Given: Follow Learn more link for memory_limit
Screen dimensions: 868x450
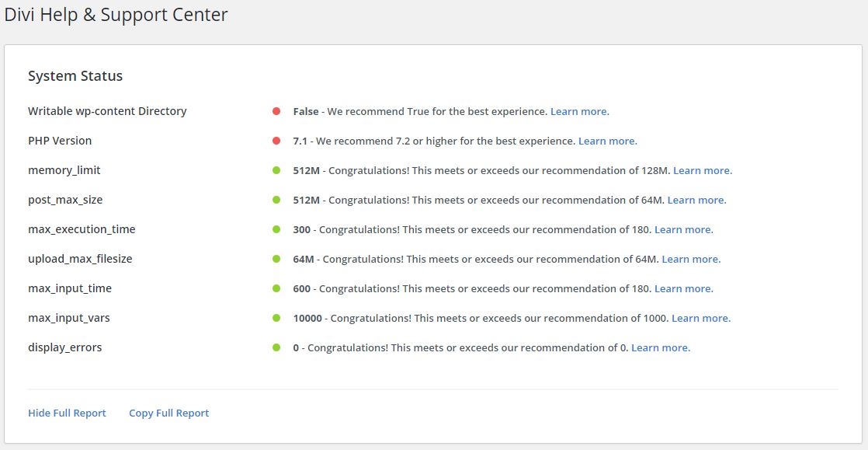Looking at the screenshot, I should [x=703, y=171].
